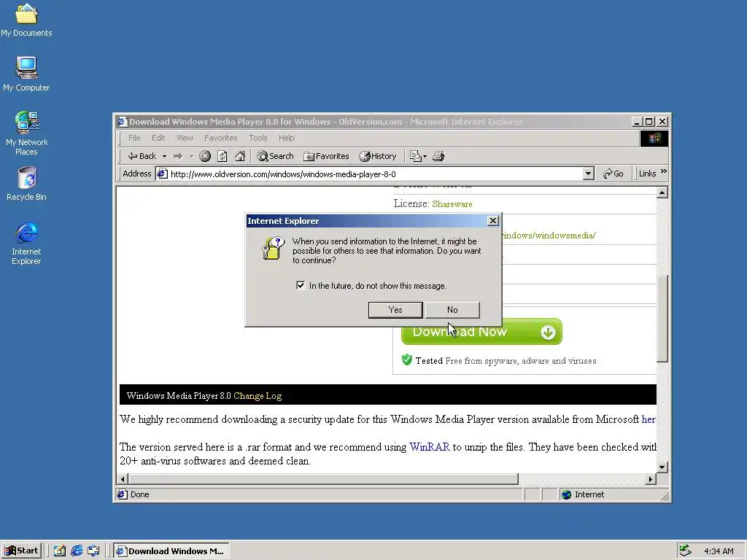Select Internet Explorer desktop icon

click(x=26, y=243)
